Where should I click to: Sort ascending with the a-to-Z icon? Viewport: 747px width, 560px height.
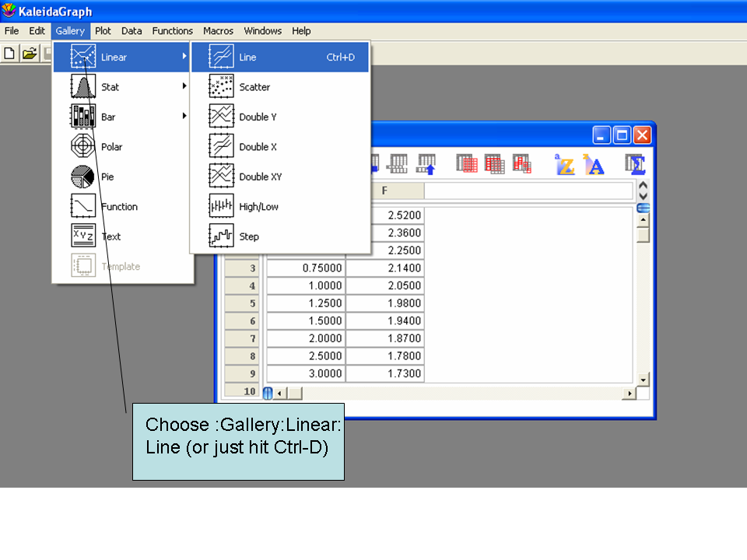click(565, 165)
